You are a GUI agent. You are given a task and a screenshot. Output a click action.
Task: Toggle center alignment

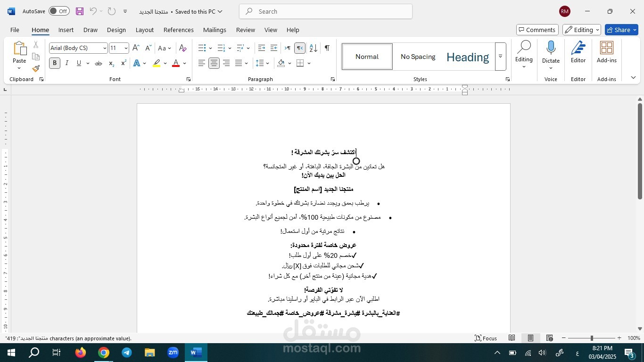click(214, 63)
